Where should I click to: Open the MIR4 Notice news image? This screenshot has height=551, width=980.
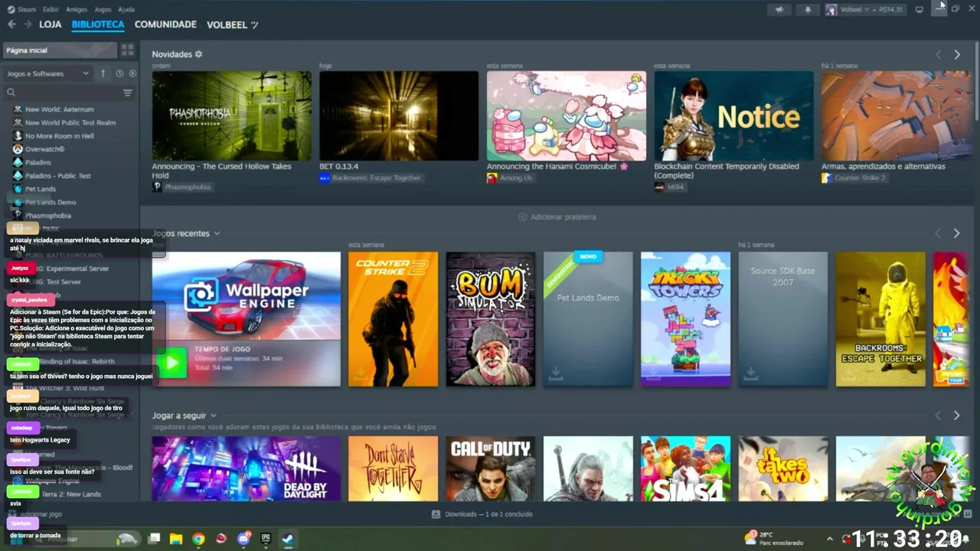[x=733, y=116]
